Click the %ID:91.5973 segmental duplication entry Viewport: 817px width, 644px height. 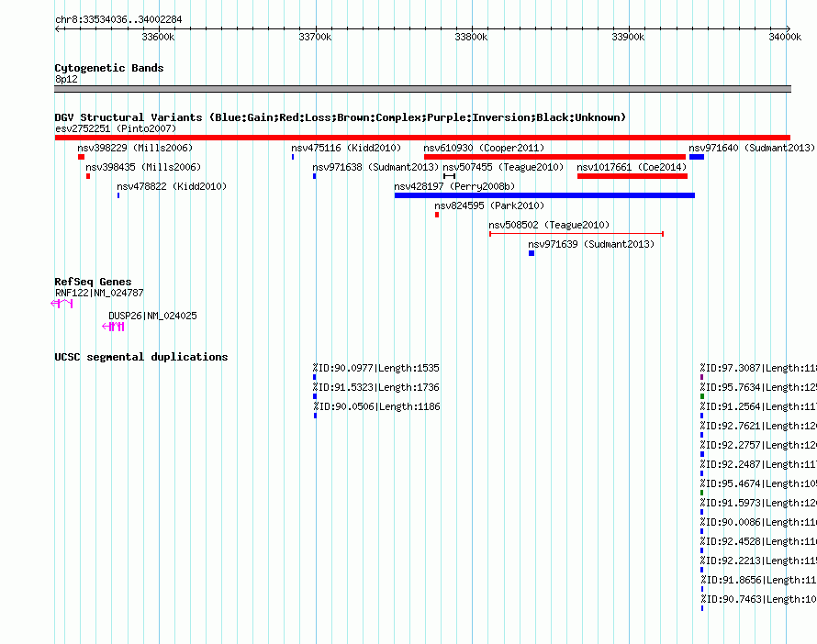(x=758, y=503)
